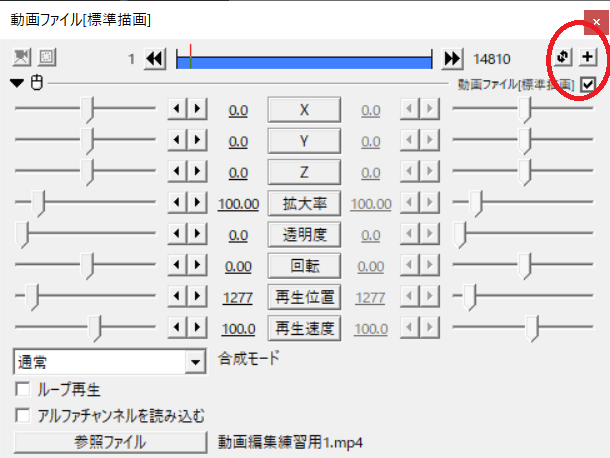The width and height of the screenshot is (610, 458).
Task: Click the 回転 button
Action: (304, 266)
